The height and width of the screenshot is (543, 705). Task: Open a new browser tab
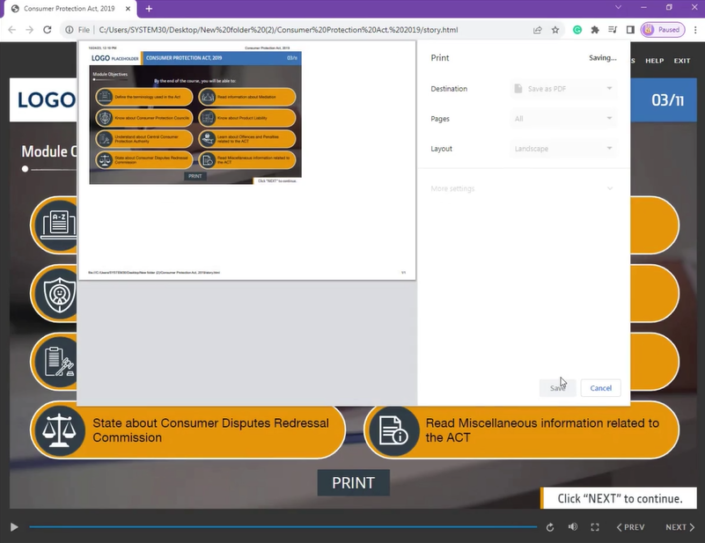tap(149, 9)
